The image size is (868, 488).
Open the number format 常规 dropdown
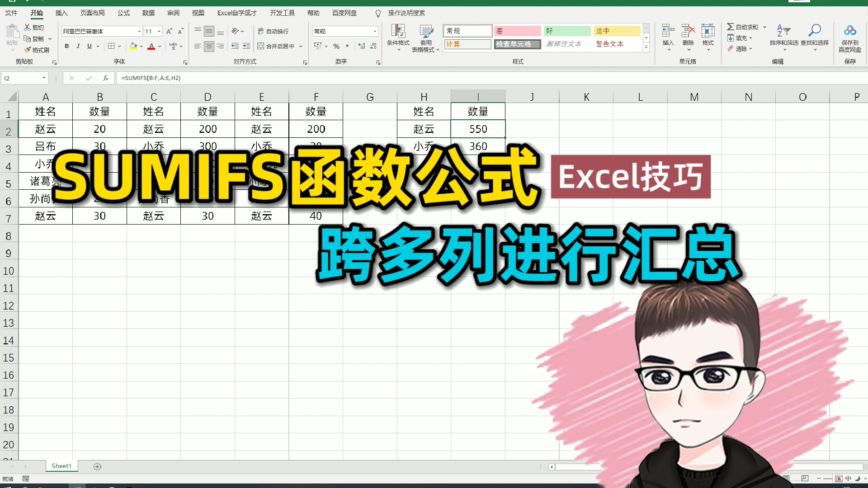(375, 31)
